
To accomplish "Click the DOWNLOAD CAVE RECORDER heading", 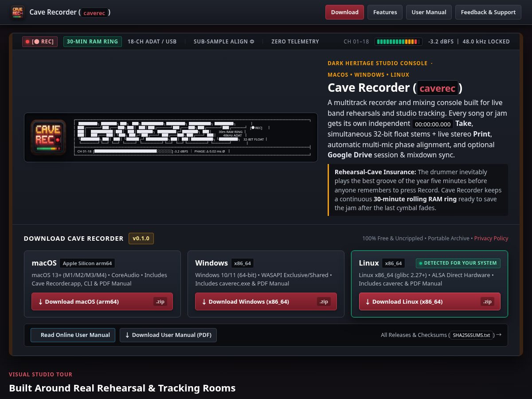I will point(74,239).
